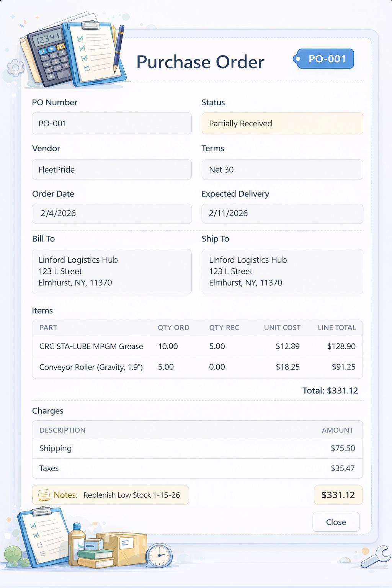The height and width of the screenshot is (588, 392).
Task: Click the Notes text showing Replenish Low Stock
Action: tap(131, 495)
